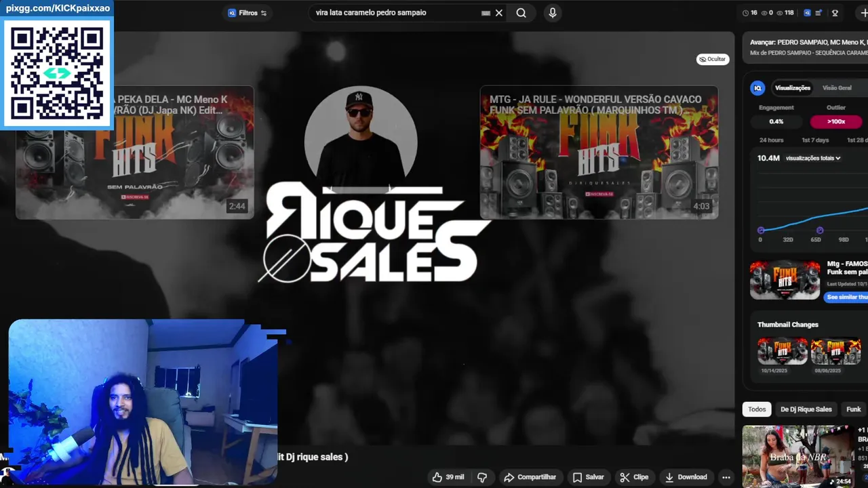Click the YouTube search text field
The height and width of the screenshot is (488, 868).
click(396, 13)
